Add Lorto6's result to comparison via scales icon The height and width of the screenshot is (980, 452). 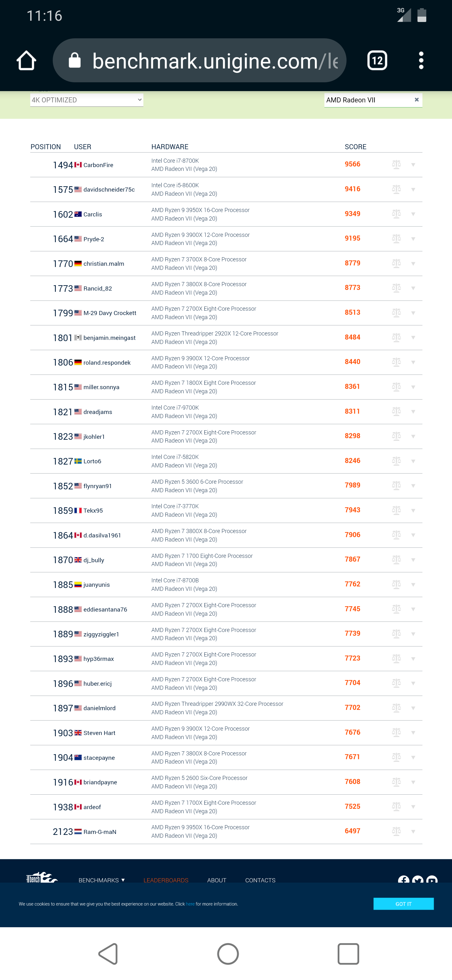(396, 461)
